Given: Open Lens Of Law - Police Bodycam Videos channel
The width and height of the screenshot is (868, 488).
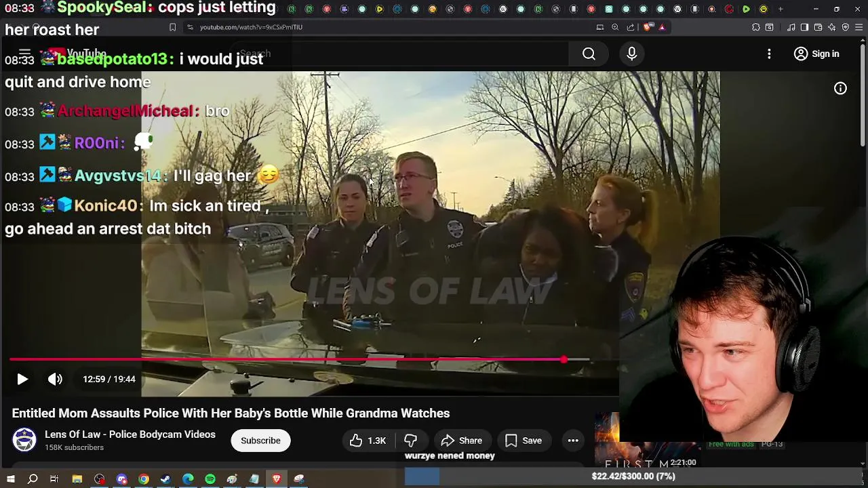Looking at the screenshot, I should coord(130,434).
